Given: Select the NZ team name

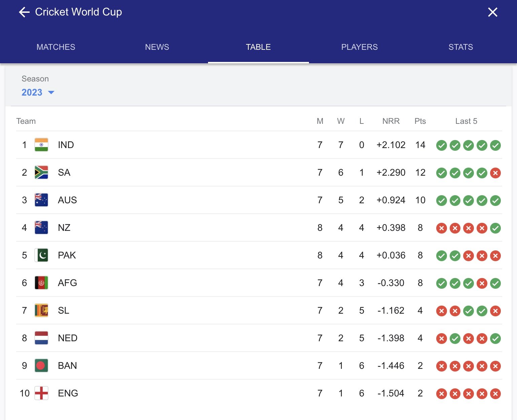Looking at the screenshot, I should coord(64,228).
